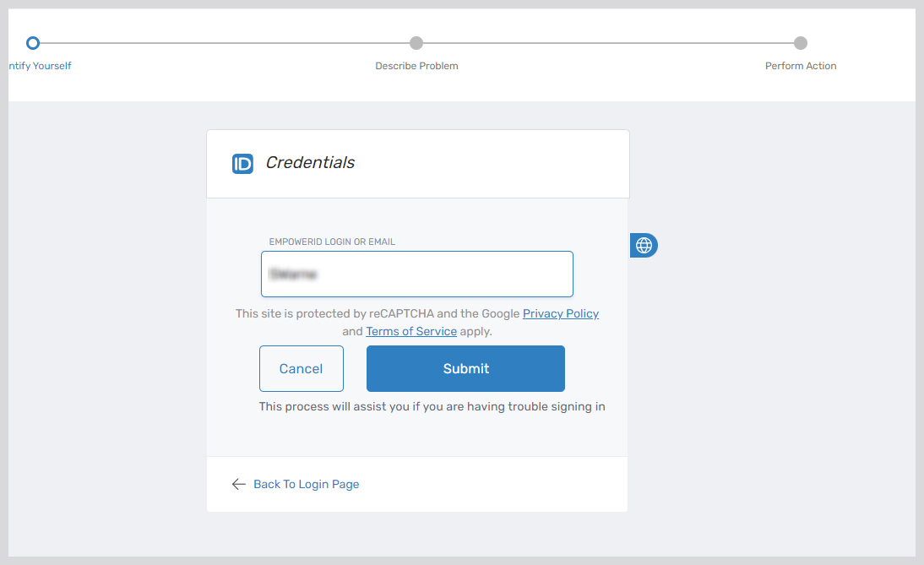
Task: Select the Describe Problem step circle
Action: click(416, 42)
